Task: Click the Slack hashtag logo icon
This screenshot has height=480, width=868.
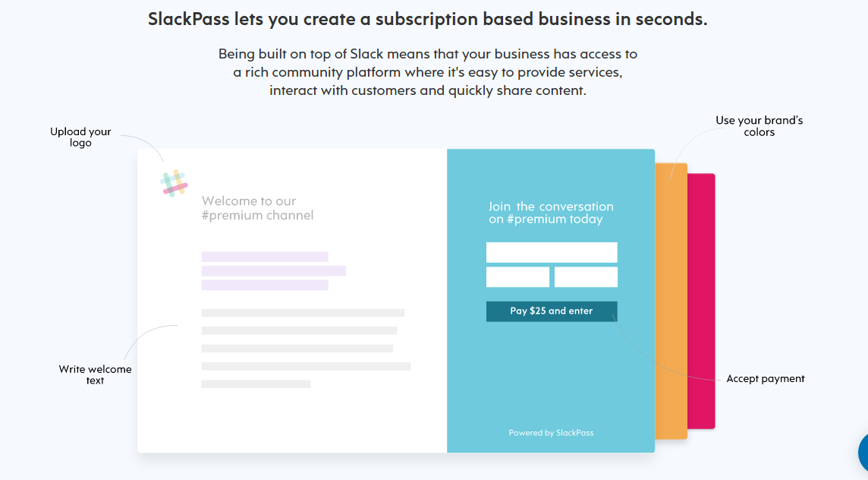Action: (x=175, y=184)
